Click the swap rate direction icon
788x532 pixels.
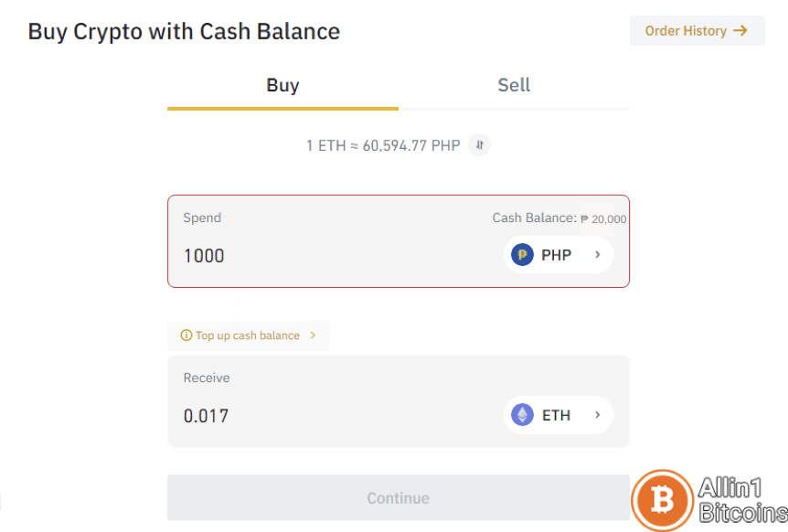tap(479, 145)
